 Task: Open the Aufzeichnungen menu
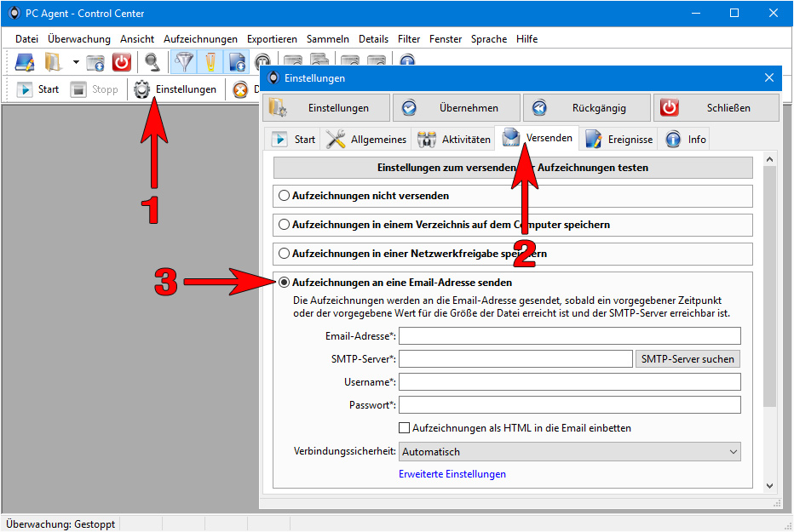point(200,39)
